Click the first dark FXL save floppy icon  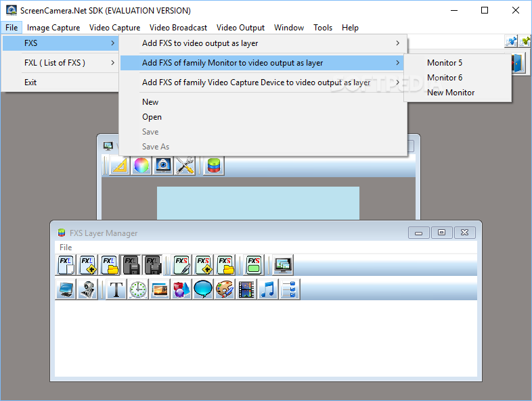[x=131, y=264]
